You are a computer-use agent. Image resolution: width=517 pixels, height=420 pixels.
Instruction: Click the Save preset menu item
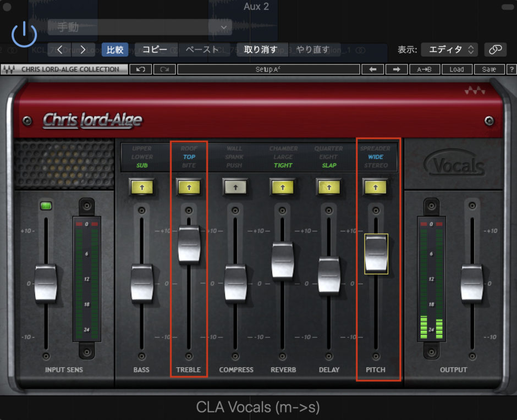[489, 69]
